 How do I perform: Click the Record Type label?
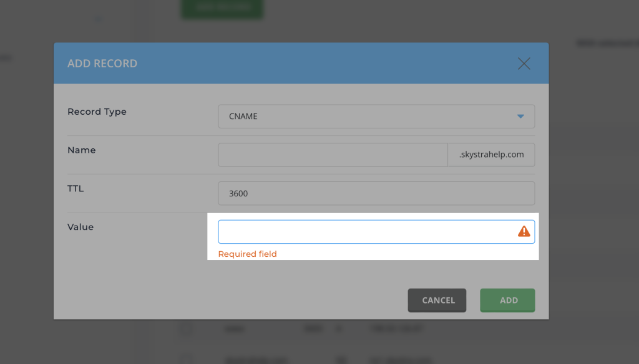[97, 112]
